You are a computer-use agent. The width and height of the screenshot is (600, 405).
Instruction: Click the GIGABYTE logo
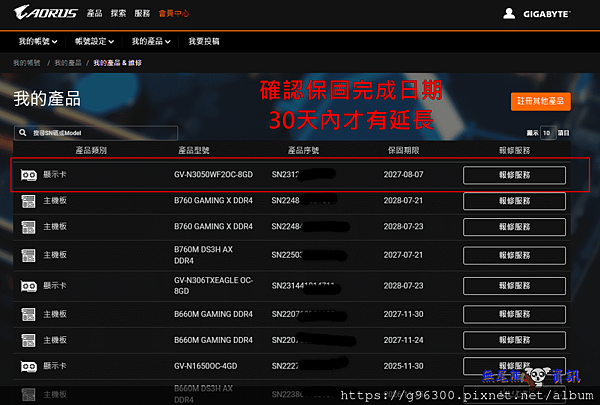pos(547,14)
